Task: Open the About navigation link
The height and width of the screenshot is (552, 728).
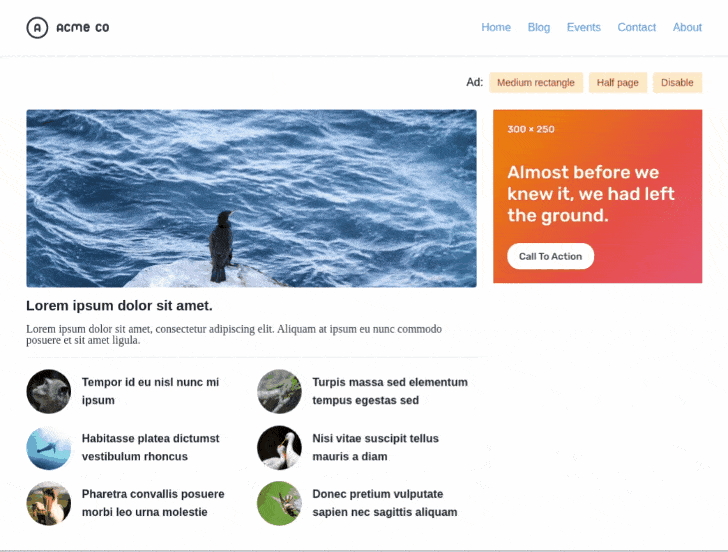Action: (x=687, y=27)
